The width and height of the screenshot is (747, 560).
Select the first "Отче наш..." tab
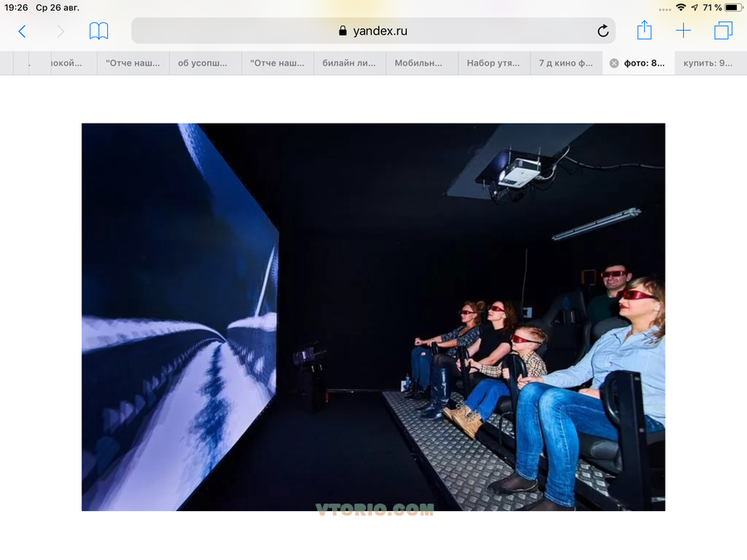(133, 63)
